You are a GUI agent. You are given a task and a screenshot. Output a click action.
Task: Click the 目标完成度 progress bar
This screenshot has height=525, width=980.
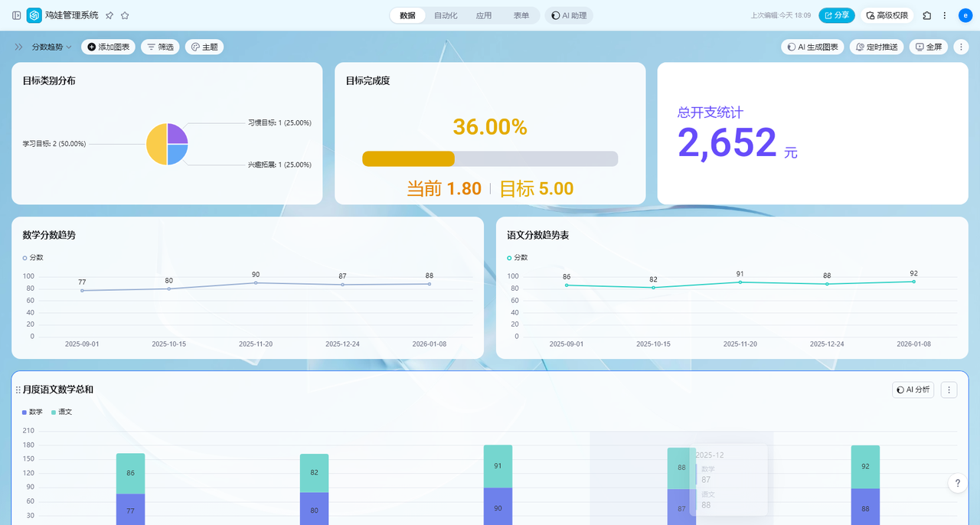pos(490,158)
